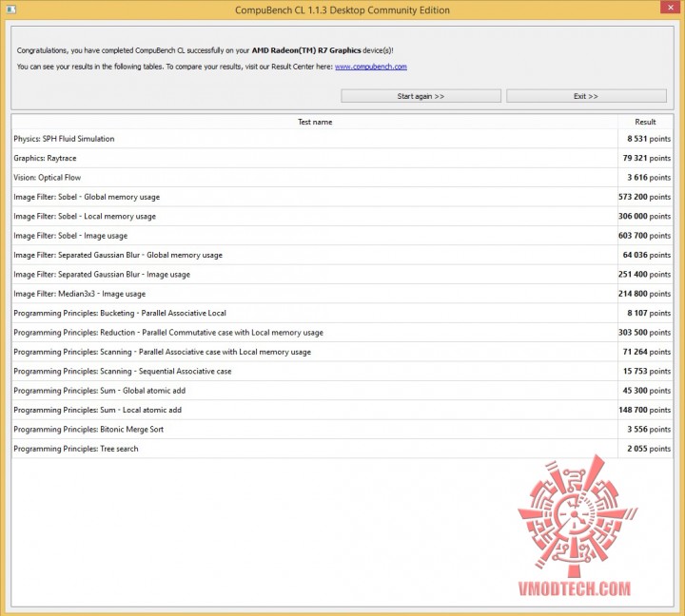Screen dimensions: 685x616
Task: Select Sobel - Global memory usage row
Action: click(342, 197)
